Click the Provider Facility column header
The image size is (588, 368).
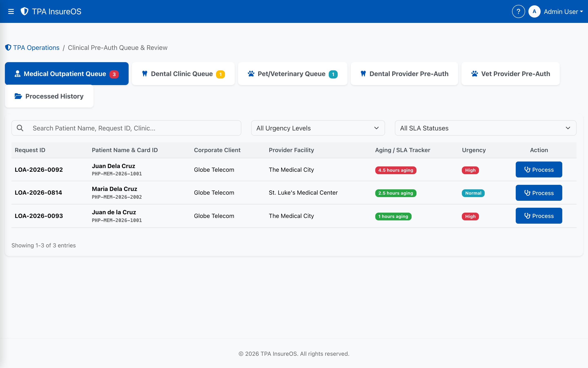[291, 150]
